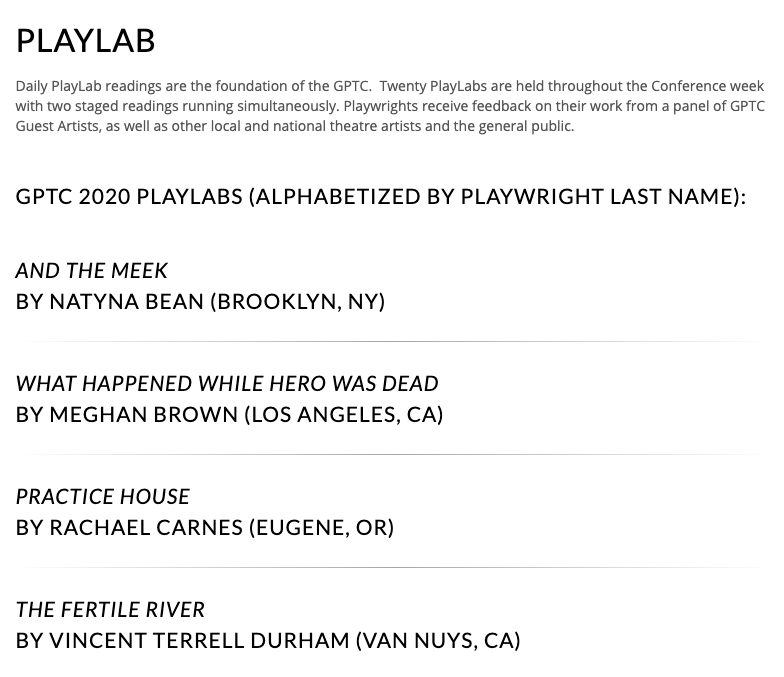Click the words Guest Artists in paragraph
The width and height of the screenshot is (784, 677).
pos(57,126)
